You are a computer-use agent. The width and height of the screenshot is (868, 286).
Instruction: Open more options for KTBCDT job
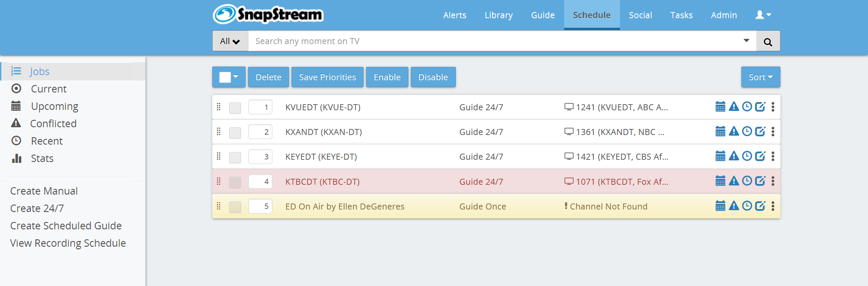tap(773, 181)
